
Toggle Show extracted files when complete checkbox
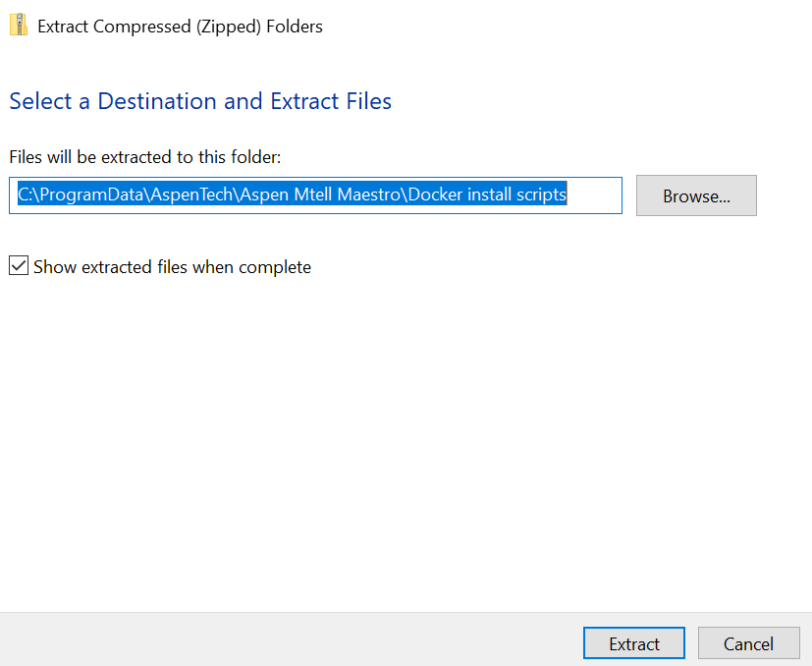click(19, 266)
